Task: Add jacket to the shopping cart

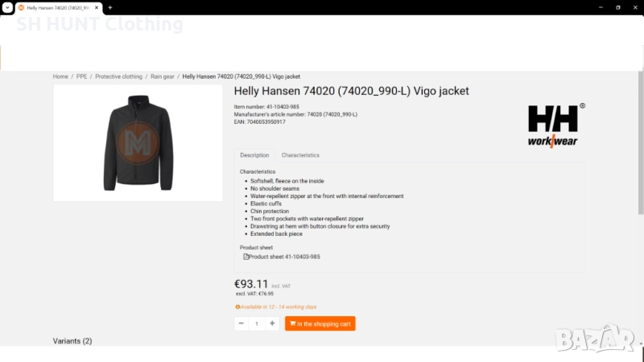Action: (320, 323)
